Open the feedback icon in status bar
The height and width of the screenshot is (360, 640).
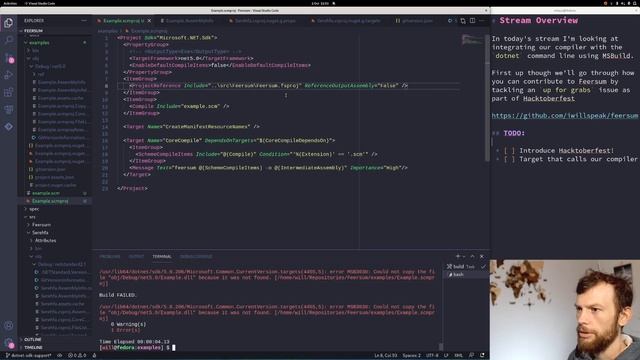[472, 356]
